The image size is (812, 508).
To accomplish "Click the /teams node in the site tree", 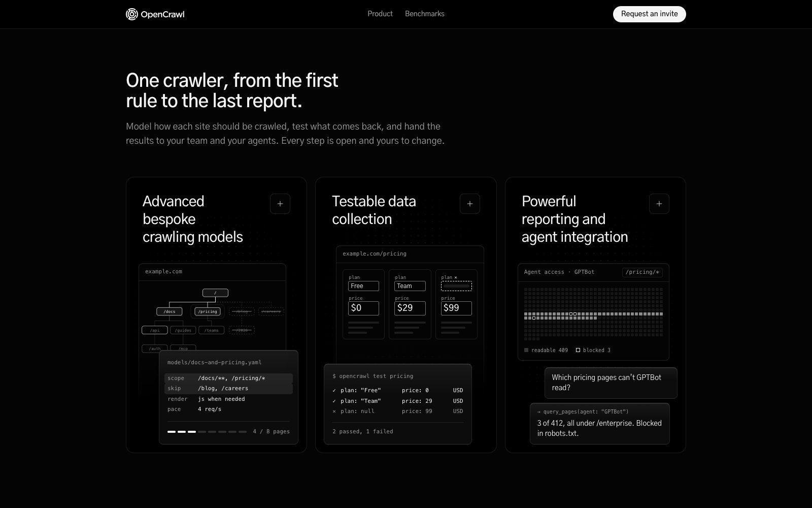I will (x=212, y=330).
